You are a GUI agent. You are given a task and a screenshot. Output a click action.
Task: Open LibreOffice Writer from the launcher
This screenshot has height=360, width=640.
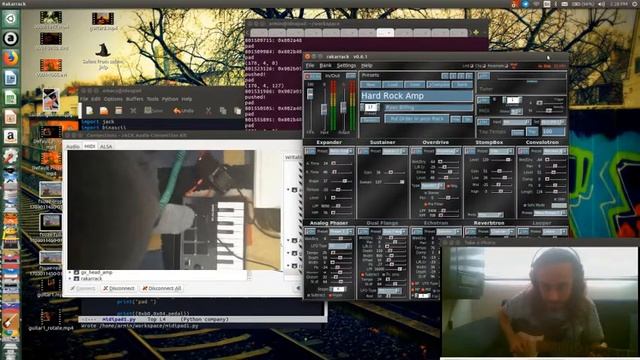[x=11, y=78]
